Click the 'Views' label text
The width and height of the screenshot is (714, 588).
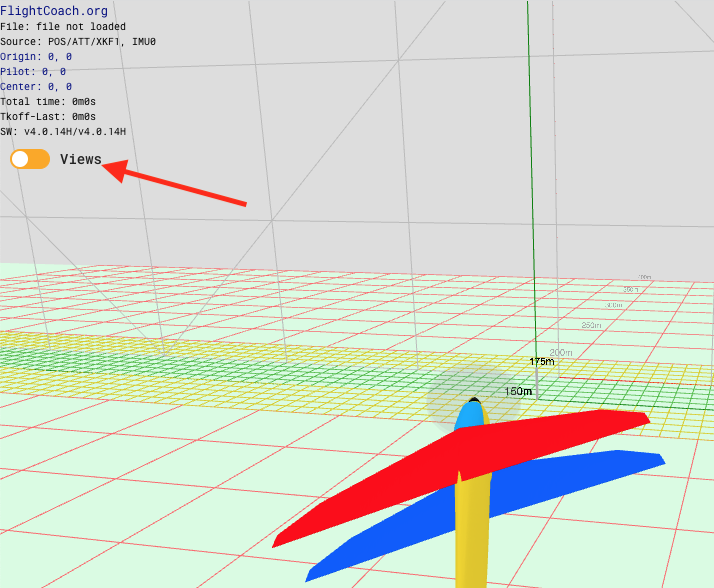tap(81, 159)
